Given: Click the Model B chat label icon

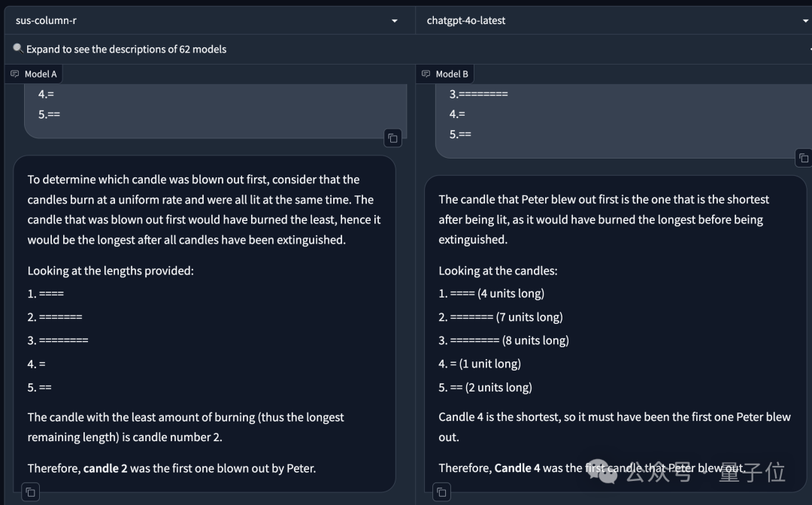Looking at the screenshot, I should (426, 74).
